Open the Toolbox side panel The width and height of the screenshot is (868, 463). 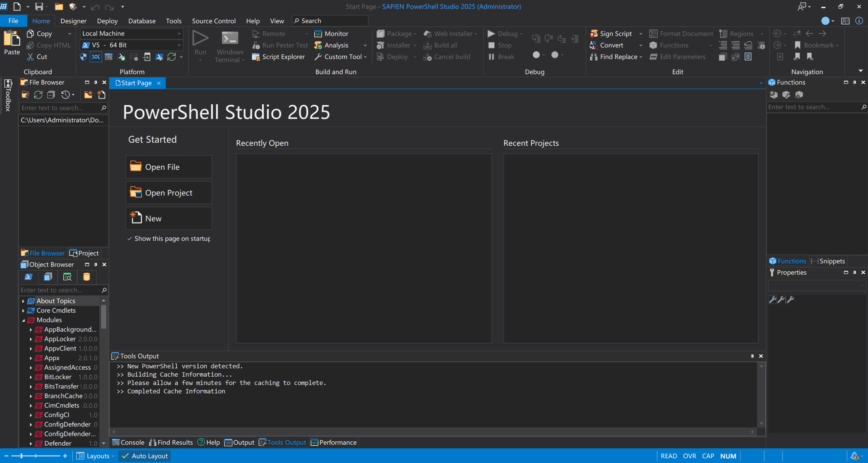(8, 96)
